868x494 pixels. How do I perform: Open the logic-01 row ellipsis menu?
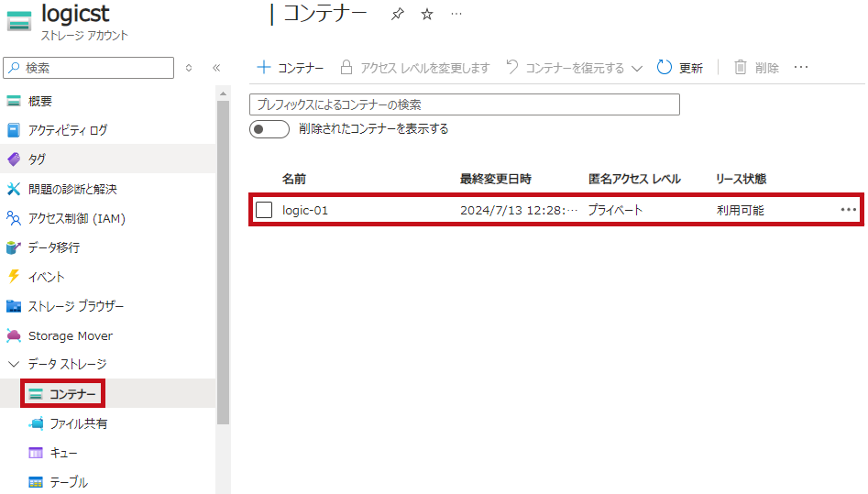click(848, 210)
